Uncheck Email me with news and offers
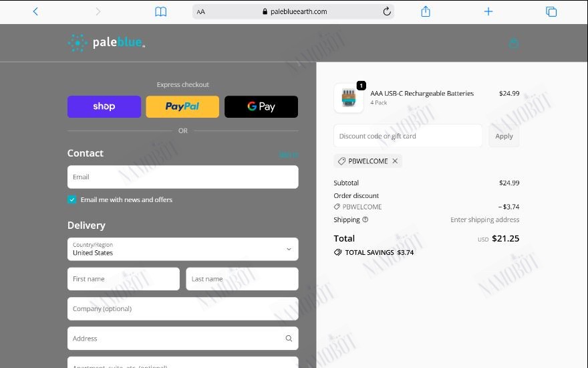 click(x=71, y=200)
